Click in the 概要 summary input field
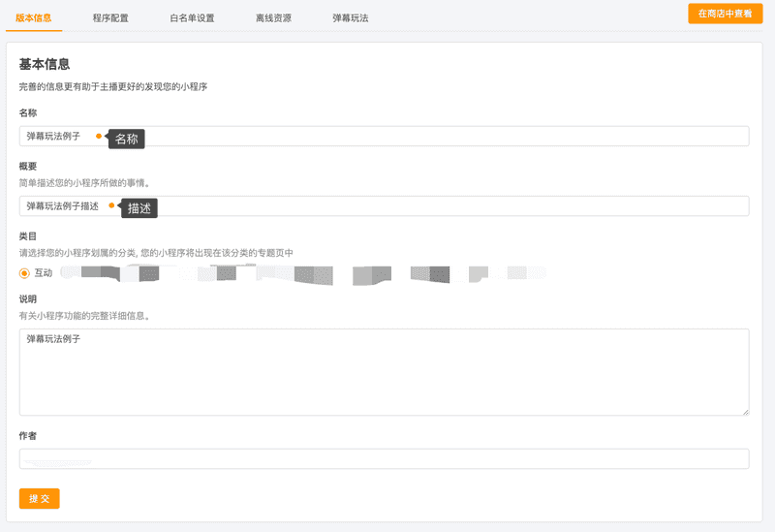This screenshot has height=532, width=775. (436, 206)
